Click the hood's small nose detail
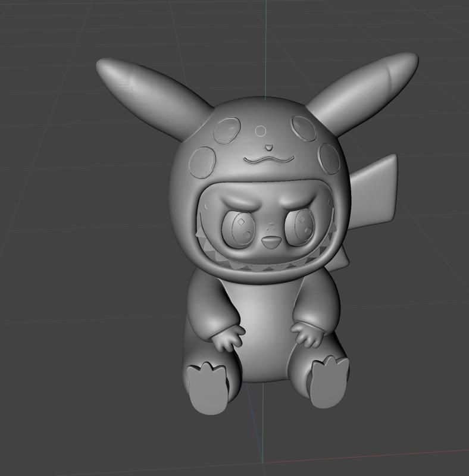 coord(269,148)
